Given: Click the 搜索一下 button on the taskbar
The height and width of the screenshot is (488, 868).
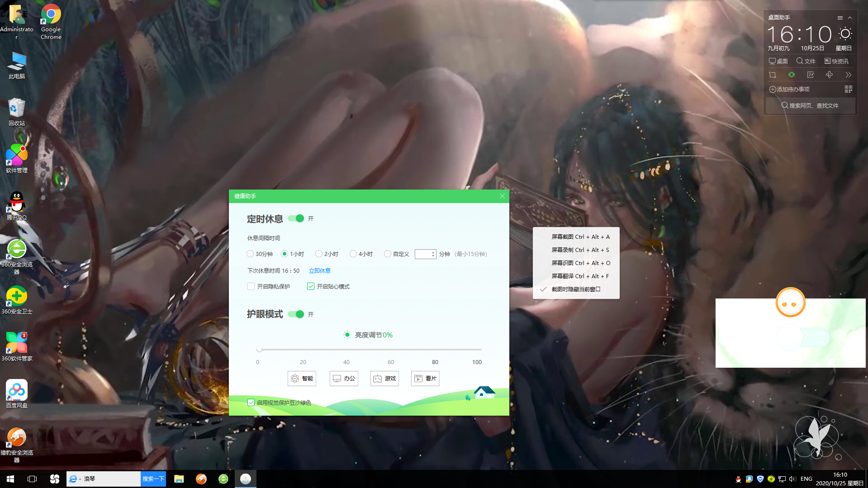Looking at the screenshot, I should 153,479.
